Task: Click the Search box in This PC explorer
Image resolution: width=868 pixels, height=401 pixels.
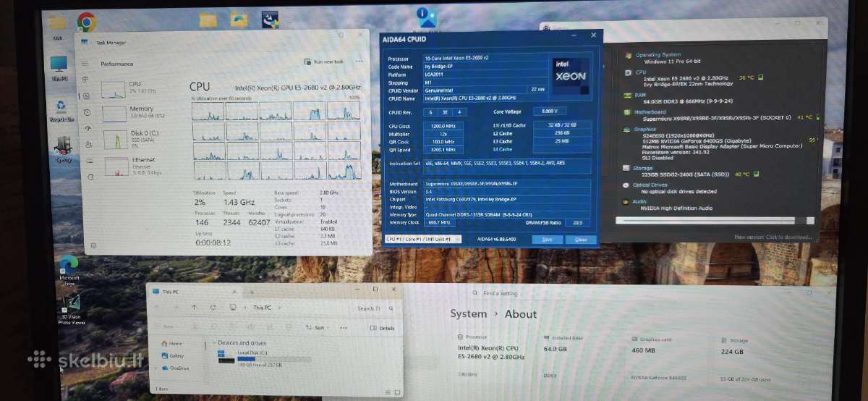Action: point(376,308)
